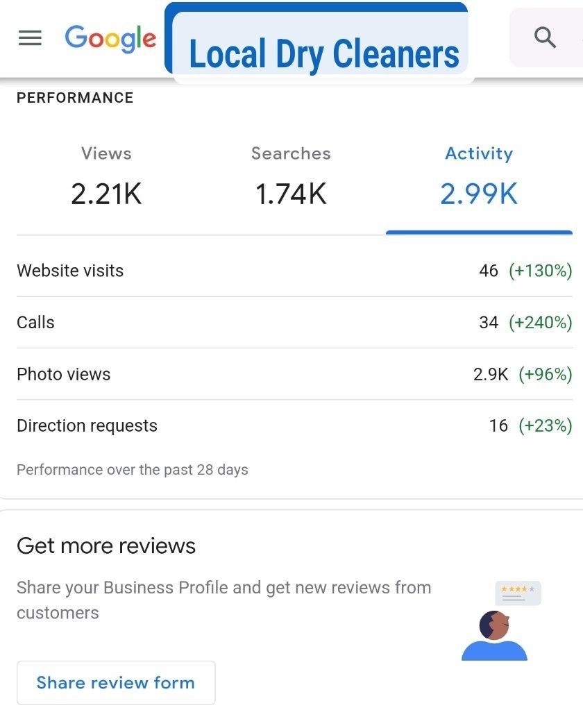Viewport: 583px width, 728px height.
Task: Click the Get more reviews heading
Action: (106, 546)
